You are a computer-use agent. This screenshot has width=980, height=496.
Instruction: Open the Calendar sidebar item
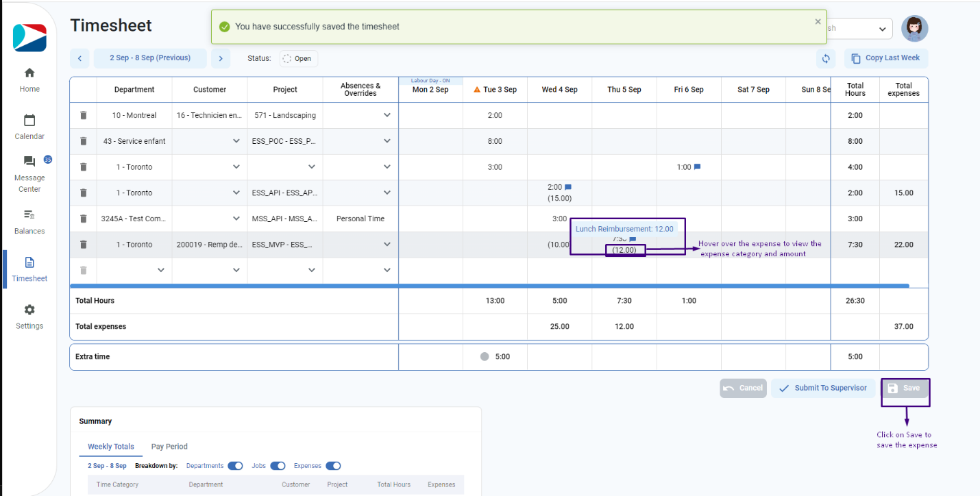pos(29,127)
